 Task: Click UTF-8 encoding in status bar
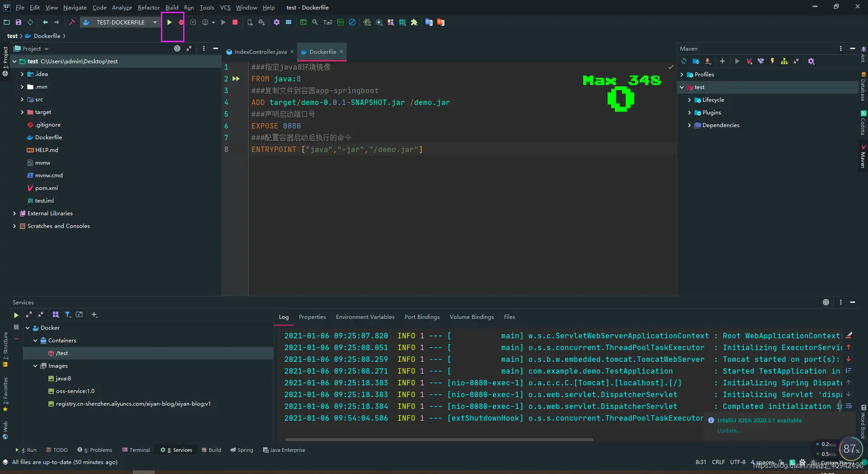(x=737, y=462)
